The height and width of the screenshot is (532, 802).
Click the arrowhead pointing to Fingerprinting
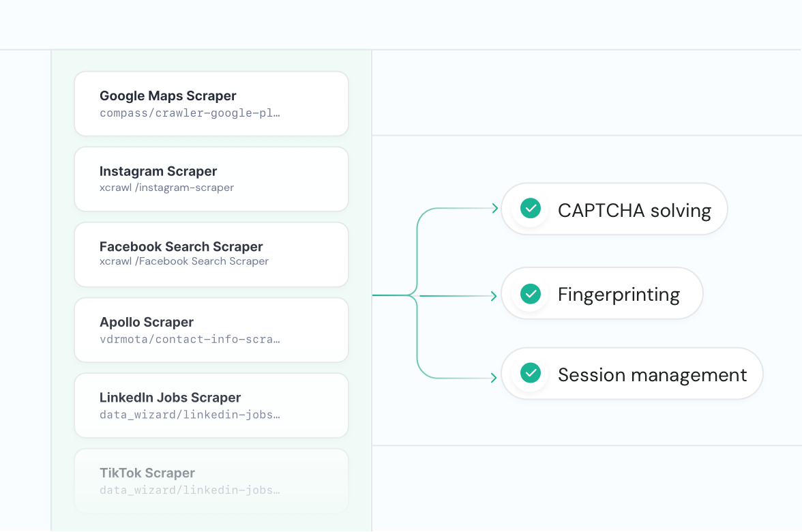[x=494, y=296]
